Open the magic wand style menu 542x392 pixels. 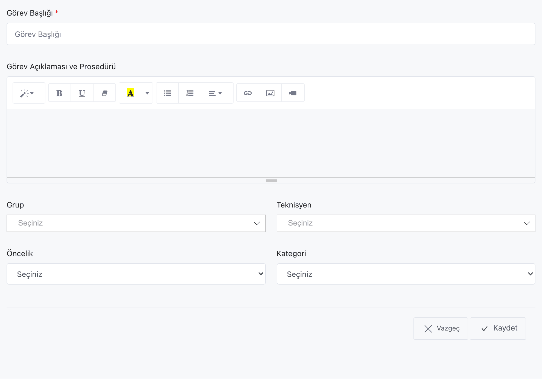click(x=29, y=93)
